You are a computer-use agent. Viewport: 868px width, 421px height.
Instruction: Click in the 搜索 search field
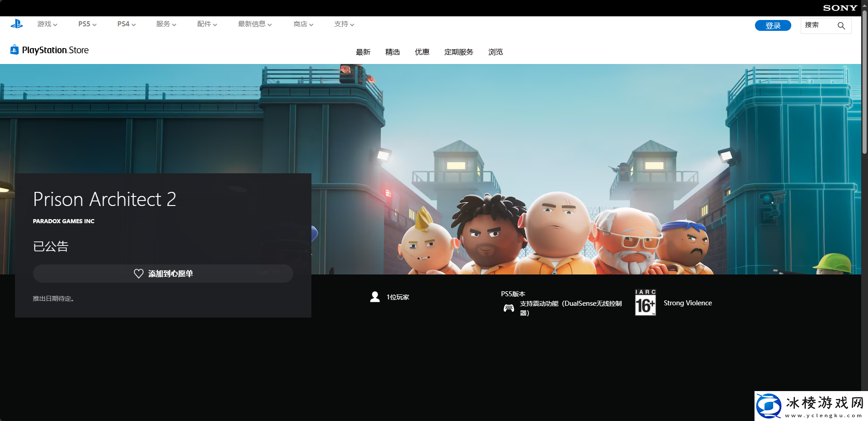[x=818, y=25]
